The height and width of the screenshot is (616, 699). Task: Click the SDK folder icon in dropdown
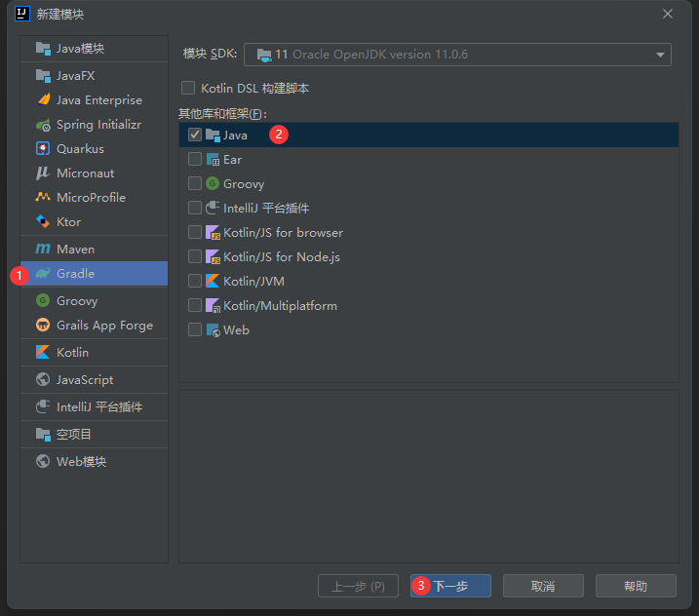click(264, 55)
